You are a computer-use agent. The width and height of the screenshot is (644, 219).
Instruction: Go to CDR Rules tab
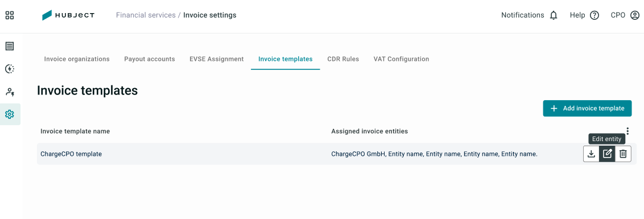tap(343, 59)
